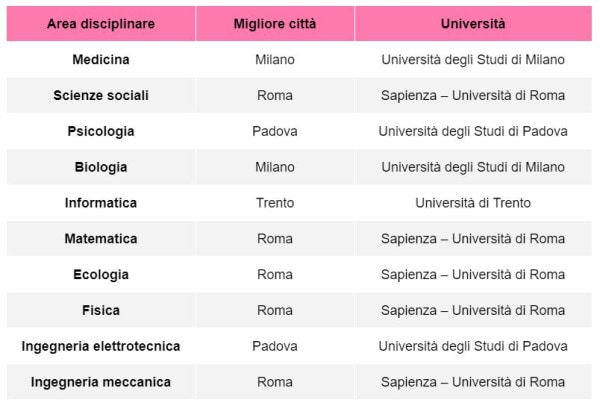
Task: Click the "Migliore città" column header
Action: click(x=275, y=23)
